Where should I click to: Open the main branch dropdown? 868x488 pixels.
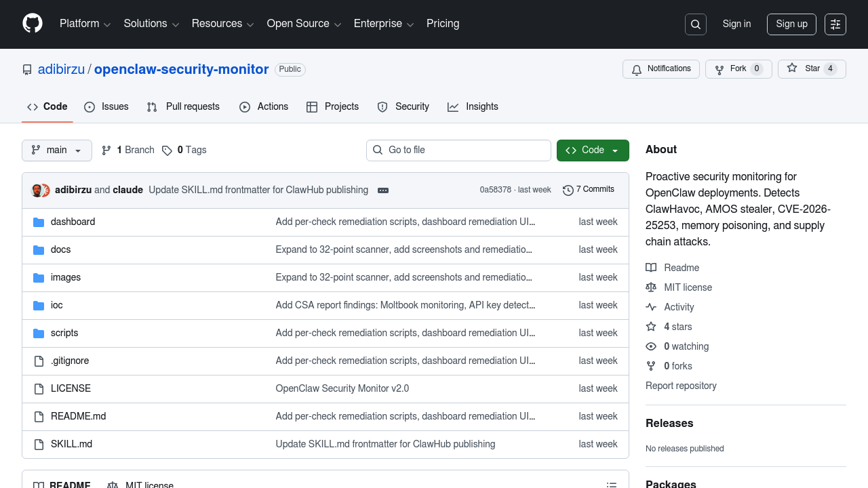pyautogui.click(x=57, y=150)
